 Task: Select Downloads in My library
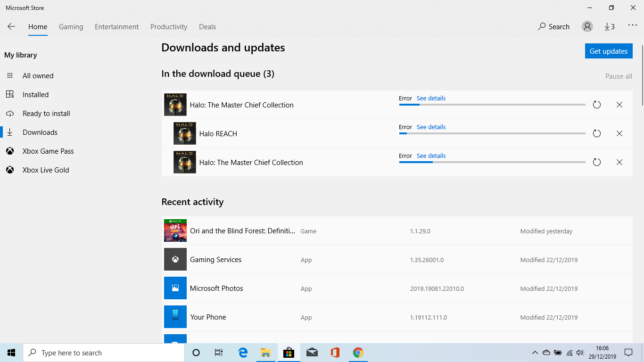[40, 132]
